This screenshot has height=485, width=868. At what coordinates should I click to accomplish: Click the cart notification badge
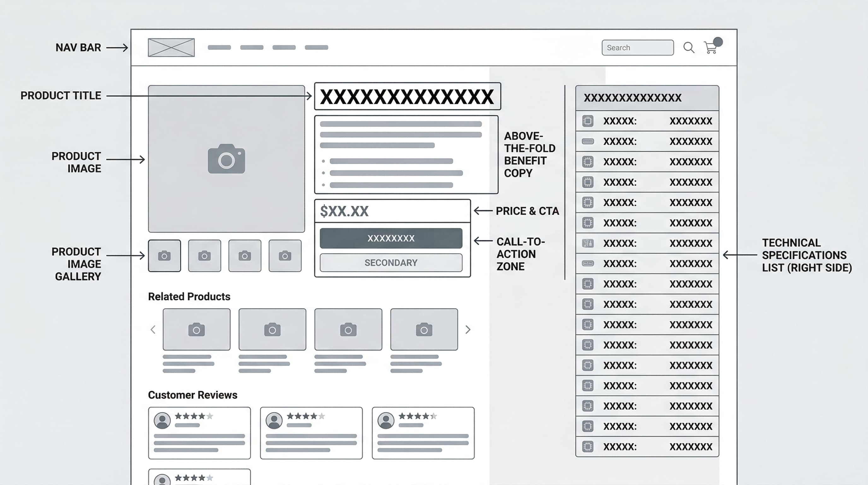[718, 42]
